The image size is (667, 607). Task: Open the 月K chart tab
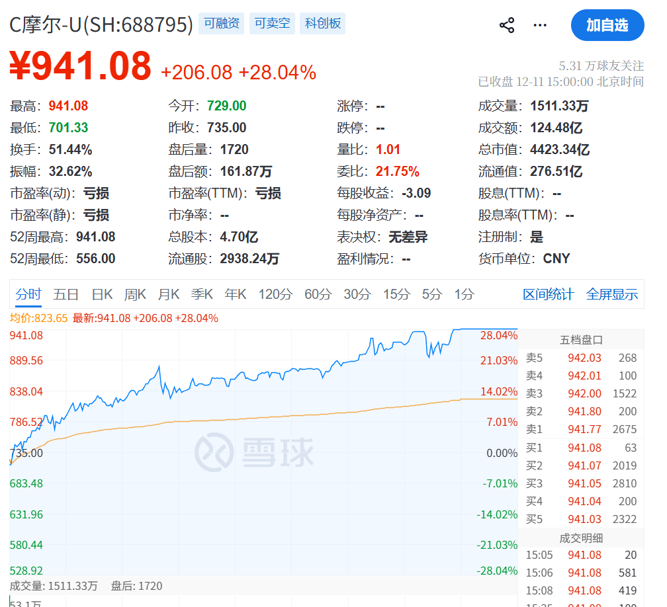point(168,294)
